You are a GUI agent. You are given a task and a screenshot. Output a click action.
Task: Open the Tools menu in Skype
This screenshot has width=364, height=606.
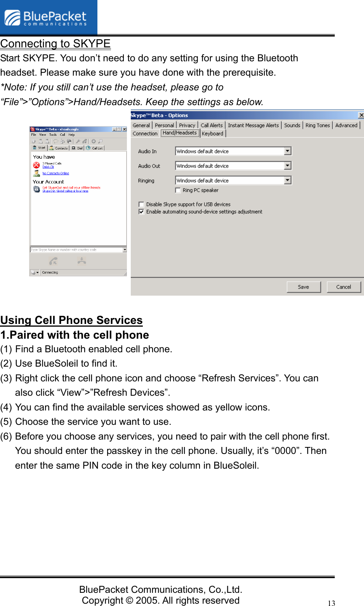click(53, 135)
